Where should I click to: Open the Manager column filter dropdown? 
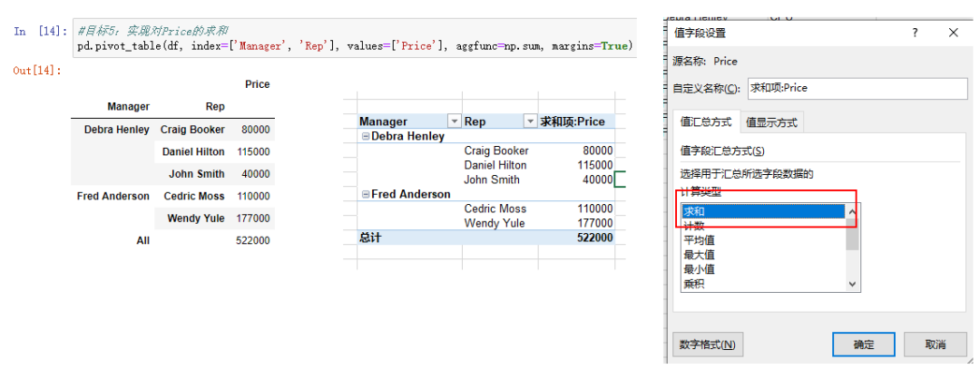[x=455, y=121]
